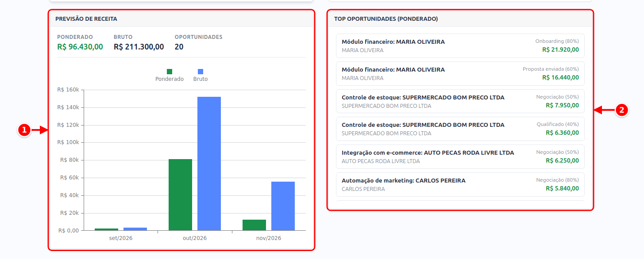Image resolution: width=644 pixels, height=259 pixels.
Task: Click the R$ 5.840,00 value
Action: (562, 188)
